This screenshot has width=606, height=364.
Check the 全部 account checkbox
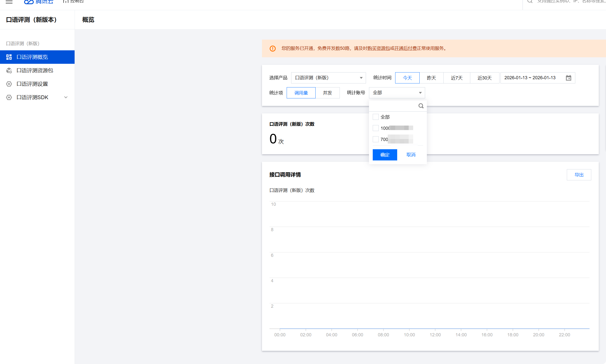pyautogui.click(x=375, y=117)
